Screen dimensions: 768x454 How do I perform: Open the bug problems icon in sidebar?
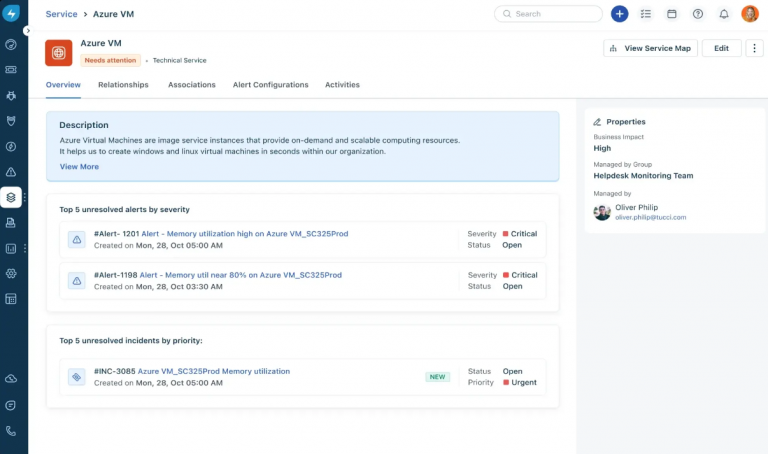pyautogui.click(x=11, y=96)
